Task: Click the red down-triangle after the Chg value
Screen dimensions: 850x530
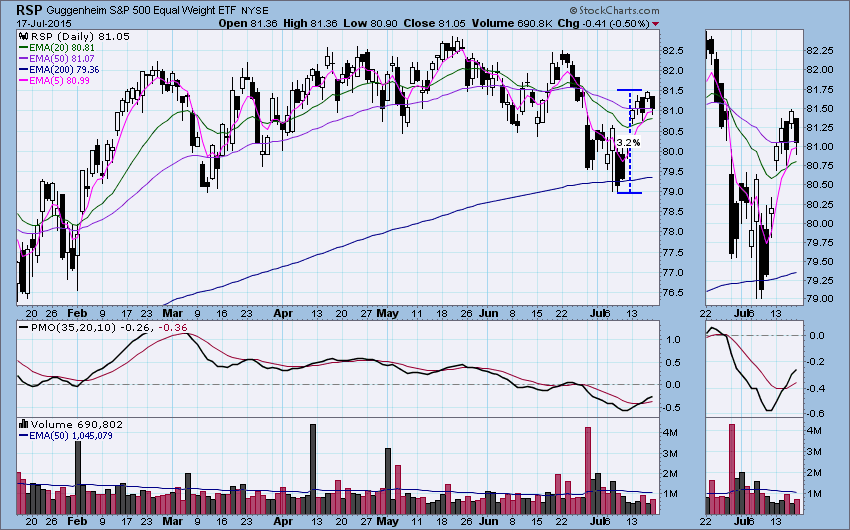Action: [x=655, y=24]
